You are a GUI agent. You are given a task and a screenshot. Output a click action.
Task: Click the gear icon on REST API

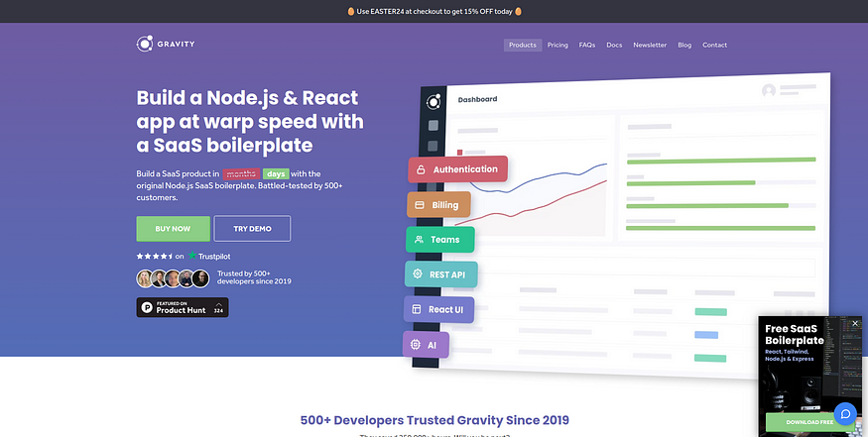click(x=418, y=274)
